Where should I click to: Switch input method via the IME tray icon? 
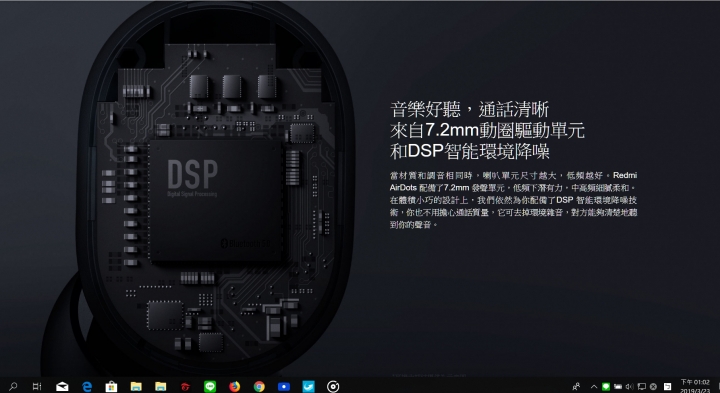coord(667,387)
